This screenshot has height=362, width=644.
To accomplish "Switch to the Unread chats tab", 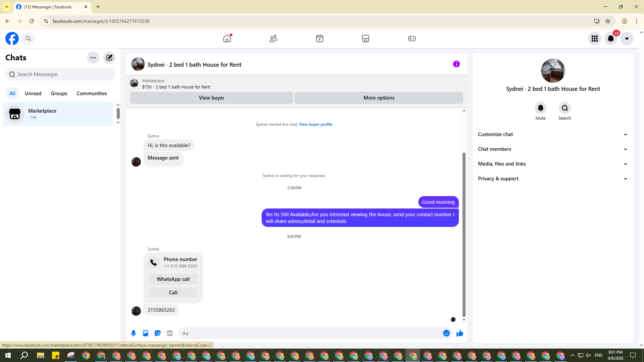I will pyautogui.click(x=33, y=94).
